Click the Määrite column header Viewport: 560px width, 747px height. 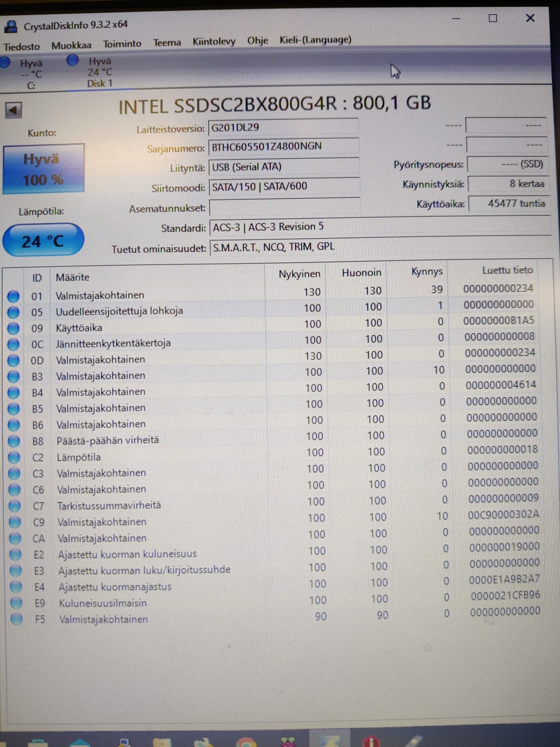coord(72,277)
